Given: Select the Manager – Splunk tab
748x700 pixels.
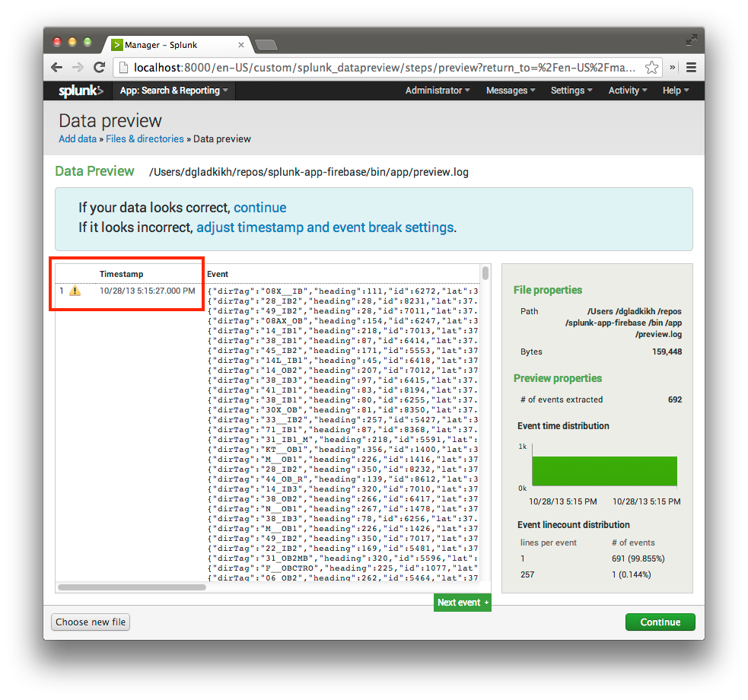Looking at the screenshot, I should [177, 45].
